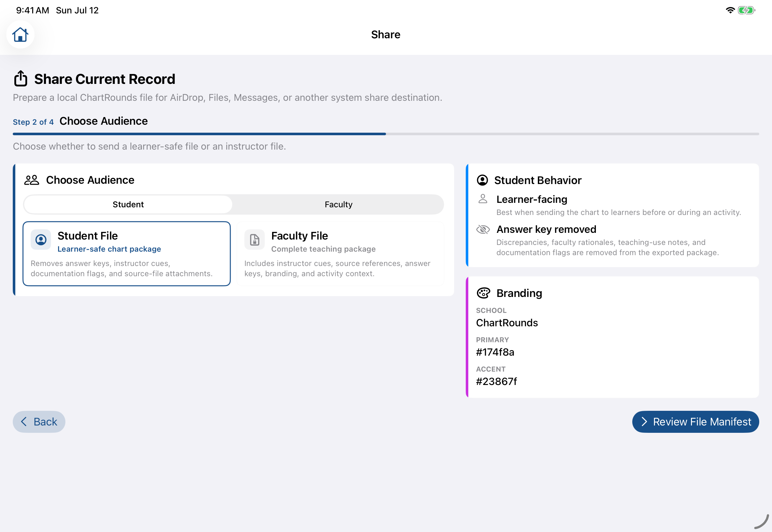772x532 pixels.
Task: Click Learner-safe chart package subtitle
Action: pyautogui.click(x=109, y=249)
